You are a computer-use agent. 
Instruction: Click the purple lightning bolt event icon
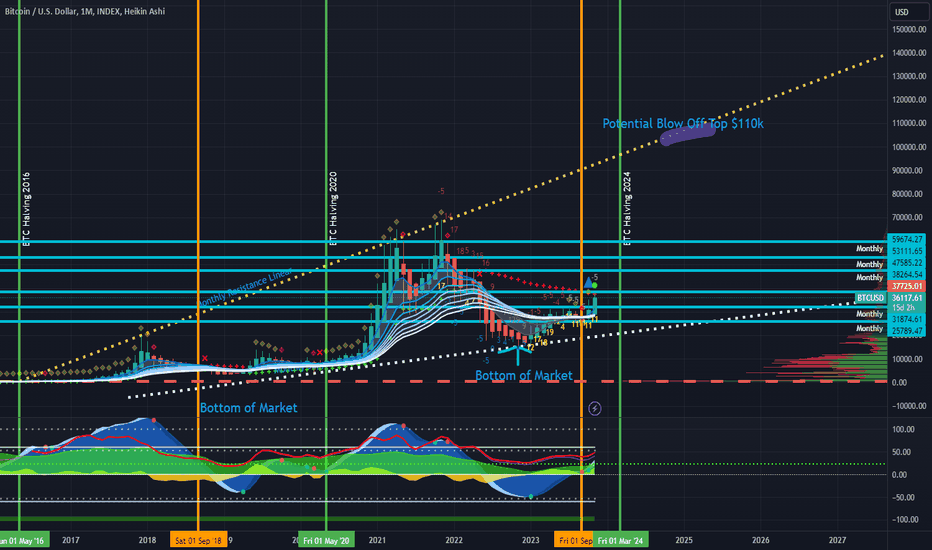point(594,408)
